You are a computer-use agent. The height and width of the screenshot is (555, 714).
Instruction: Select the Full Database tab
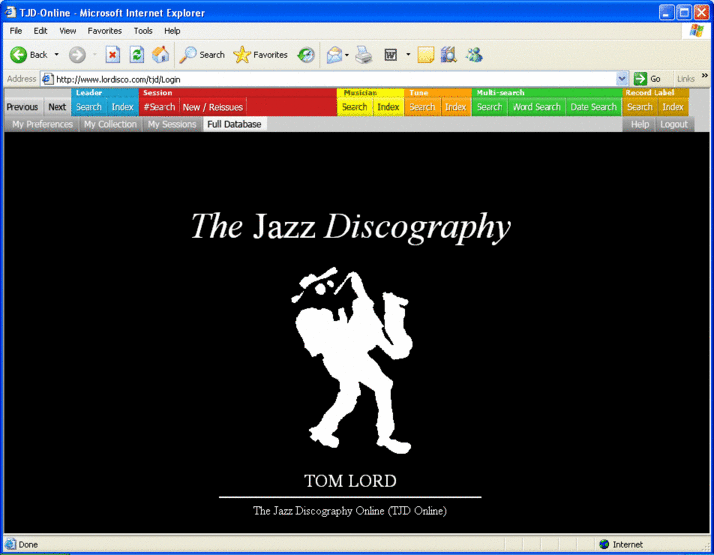(x=235, y=124)
